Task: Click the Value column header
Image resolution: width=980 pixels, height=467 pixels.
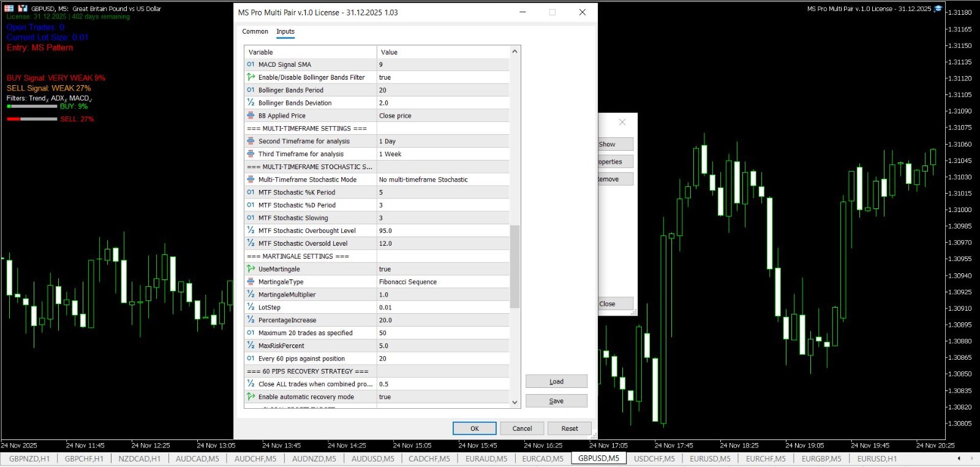Action: [443, 52]
